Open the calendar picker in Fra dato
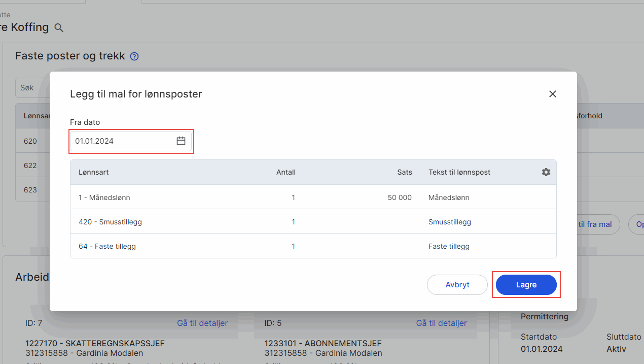The image size is (644, 364). click(181, 141)
